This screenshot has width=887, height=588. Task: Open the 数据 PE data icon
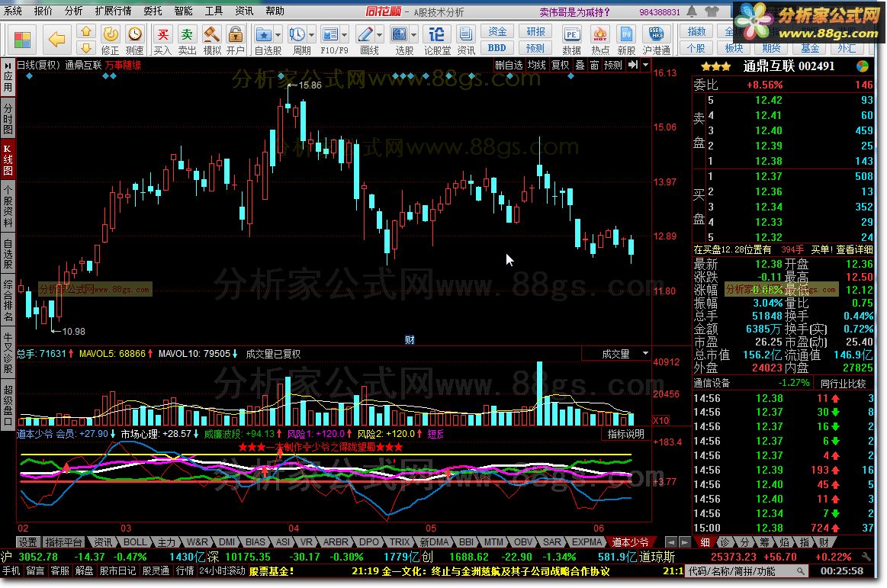pos(571,34)
